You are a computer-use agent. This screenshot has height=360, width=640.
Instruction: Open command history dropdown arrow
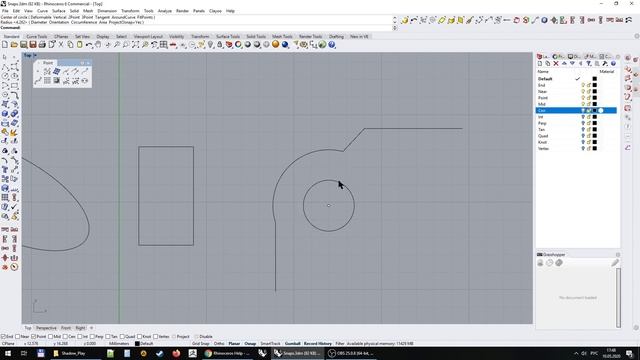coord(395,28)
